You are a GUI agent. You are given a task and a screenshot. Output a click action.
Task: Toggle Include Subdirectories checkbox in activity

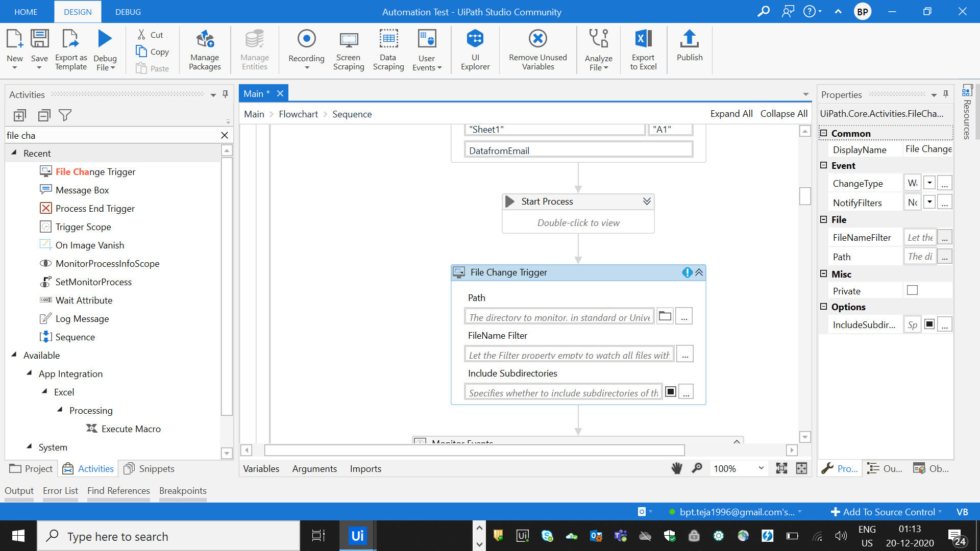coord(671,392)
